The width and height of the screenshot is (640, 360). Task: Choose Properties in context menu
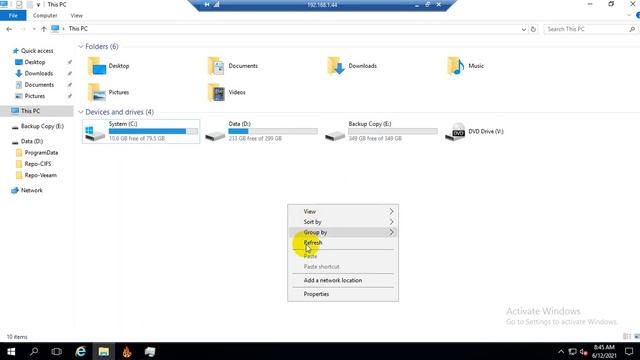343,294
